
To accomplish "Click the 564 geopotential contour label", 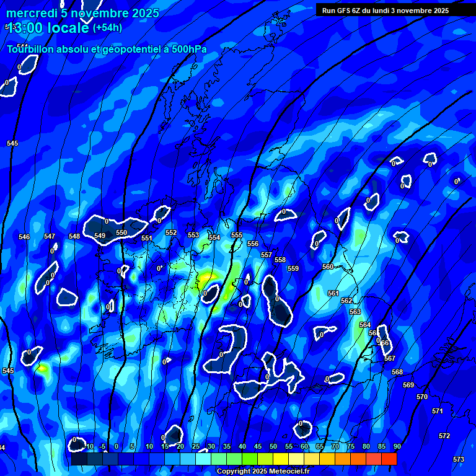I will pos(365,325).
